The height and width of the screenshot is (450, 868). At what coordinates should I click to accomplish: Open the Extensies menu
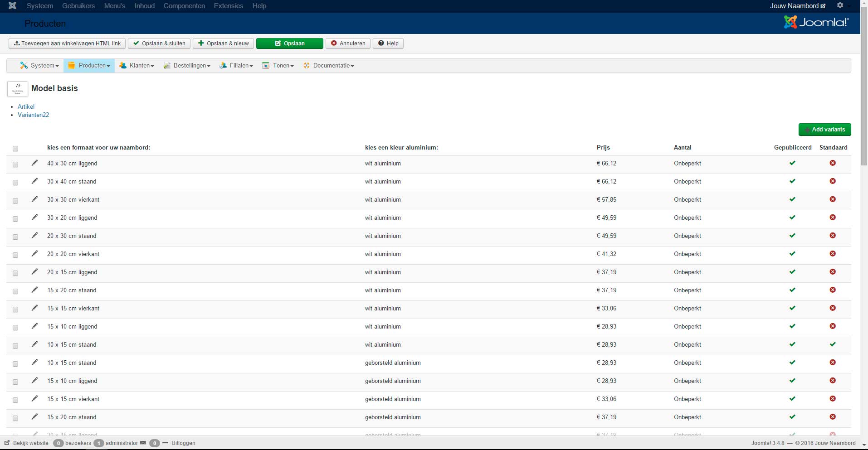tap(229, 6)
